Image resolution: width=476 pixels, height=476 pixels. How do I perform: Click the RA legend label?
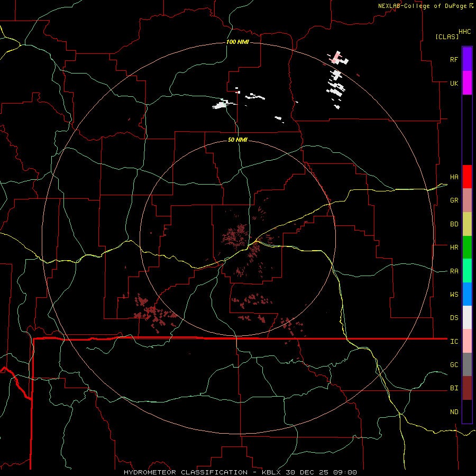click(454, 271)
